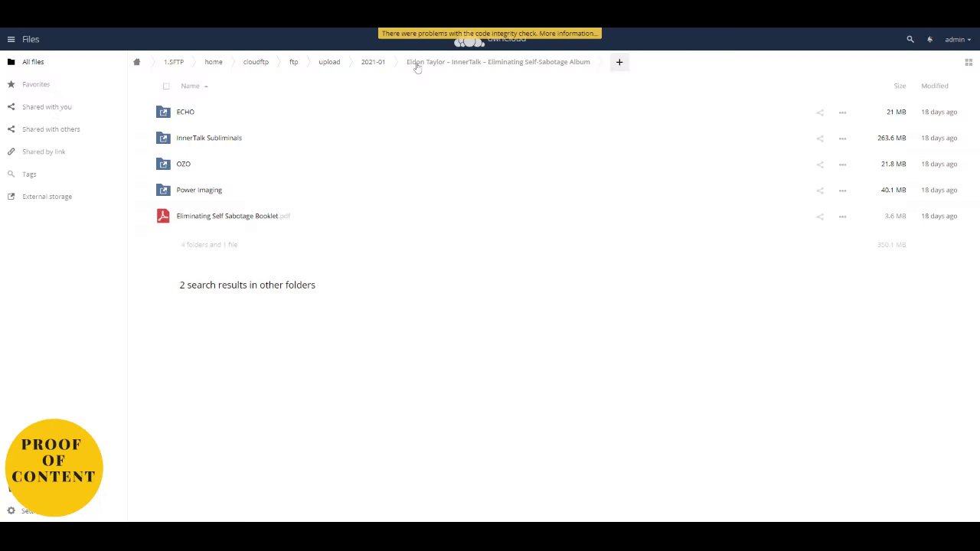The height and width of the screenshot is (551, 980).
Task: Share the Eliminating Self Sabotage Booklet
Action: [x=820, y=217]
